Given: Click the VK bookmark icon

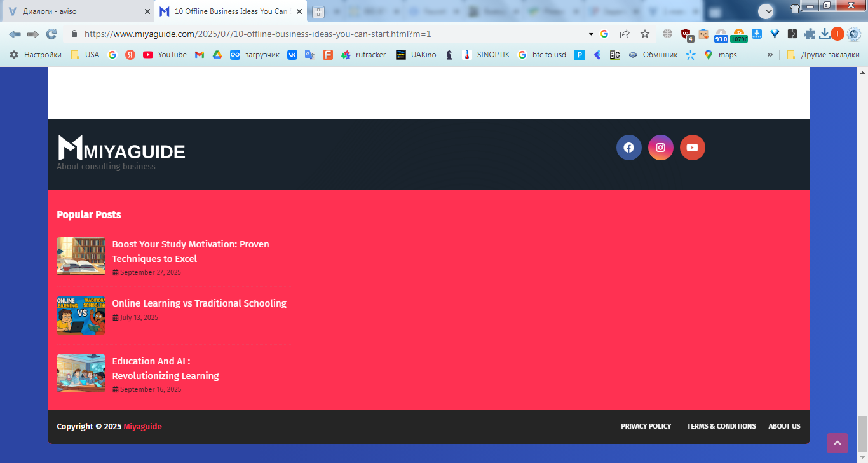Looking at the screenshot, I should (x=292, y=55).
